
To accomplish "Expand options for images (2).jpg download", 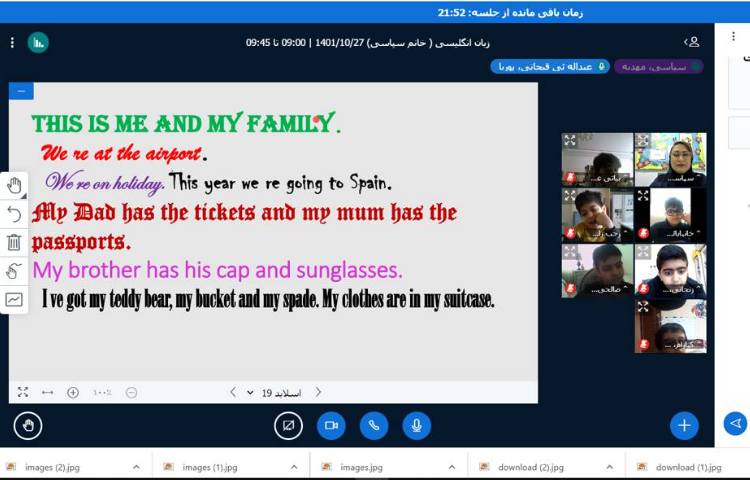I will coord(136,467).
